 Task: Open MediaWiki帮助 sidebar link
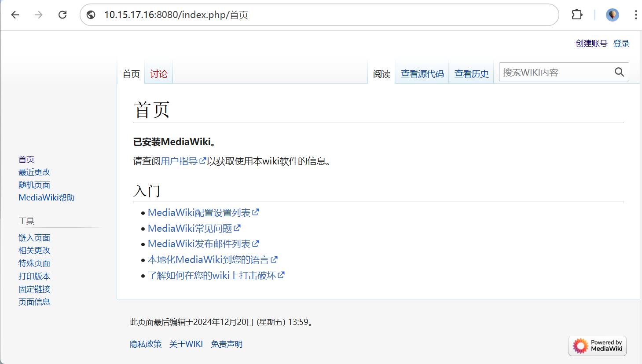47,198
